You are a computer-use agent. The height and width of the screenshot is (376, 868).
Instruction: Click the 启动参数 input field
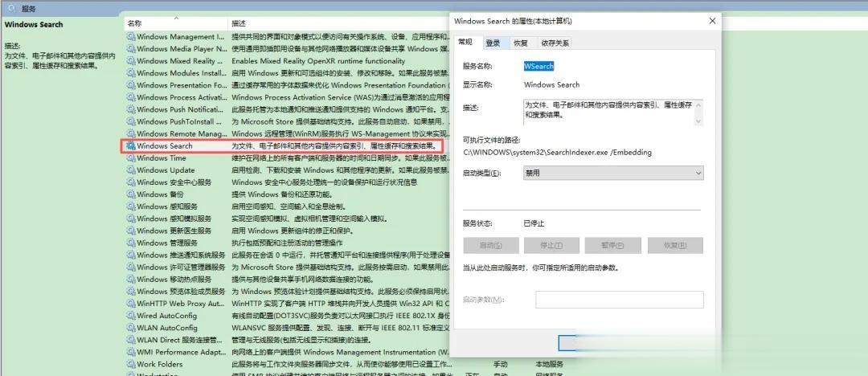click(x=620, y=300)
